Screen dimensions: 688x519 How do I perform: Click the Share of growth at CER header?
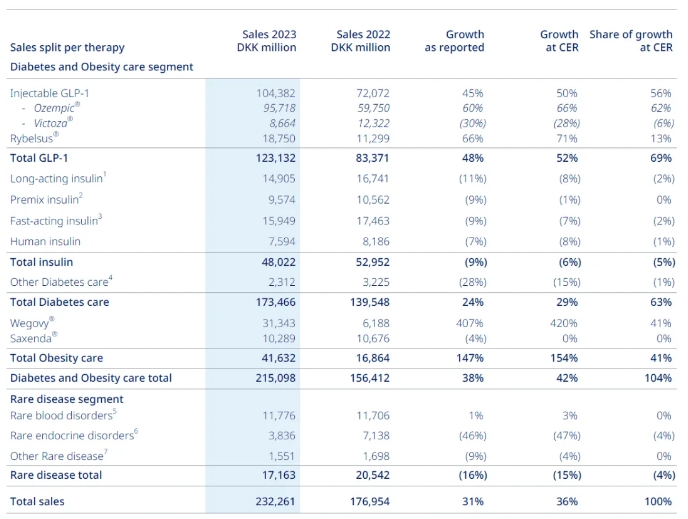[631, 41]
